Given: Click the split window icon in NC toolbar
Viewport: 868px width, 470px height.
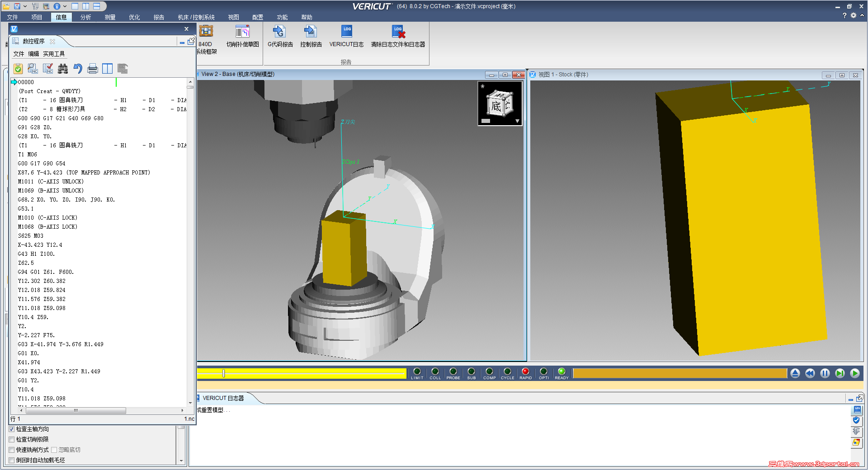Looking at the screenshot, I should coord(108,69).
